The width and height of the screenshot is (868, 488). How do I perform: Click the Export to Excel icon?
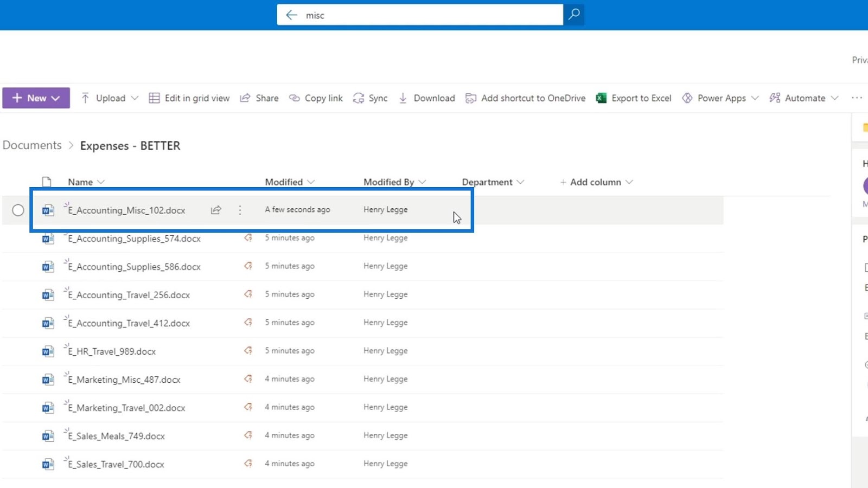[x=601, y=98]
